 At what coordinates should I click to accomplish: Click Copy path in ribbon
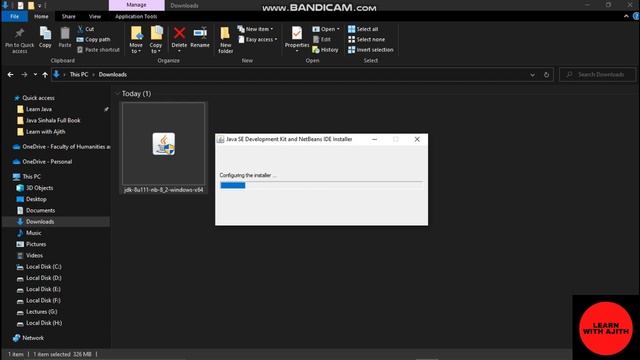pos(93,40)
